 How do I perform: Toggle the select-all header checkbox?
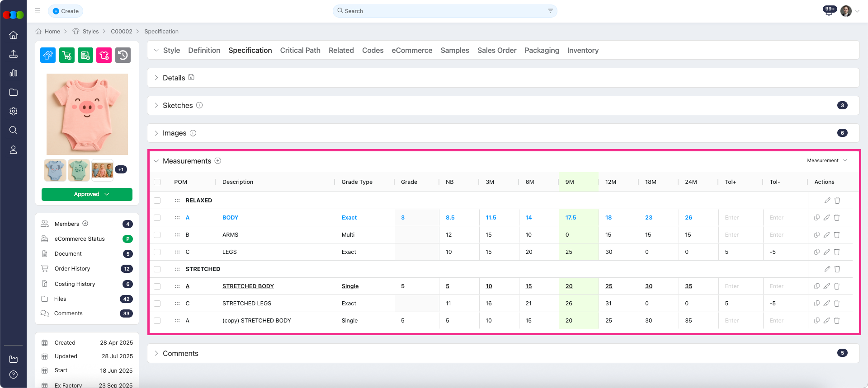click(x=157, y=182)
